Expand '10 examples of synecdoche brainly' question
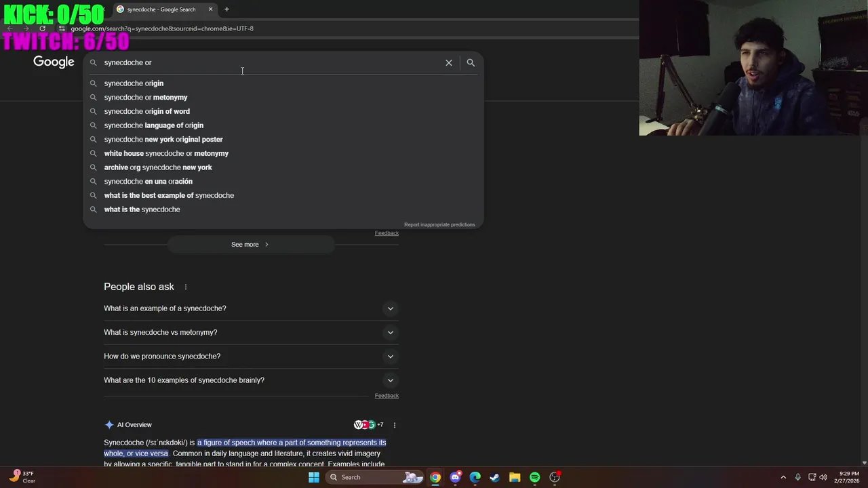The width and height of the screenshot is (868, 488). pyautogui.click(x=251, y=380)
